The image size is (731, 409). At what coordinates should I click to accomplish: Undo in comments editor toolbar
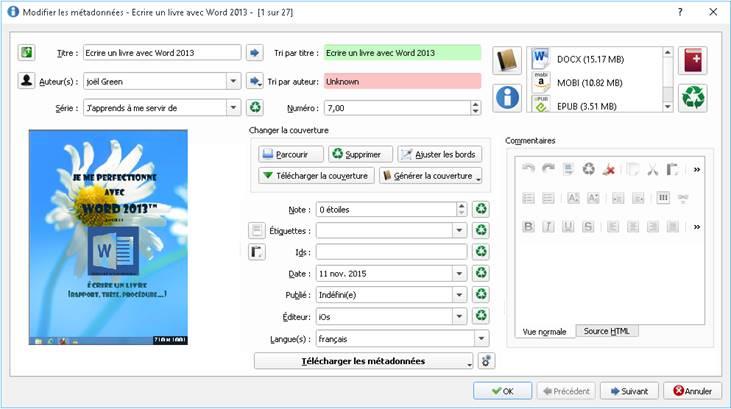click(x=528, y=169)
